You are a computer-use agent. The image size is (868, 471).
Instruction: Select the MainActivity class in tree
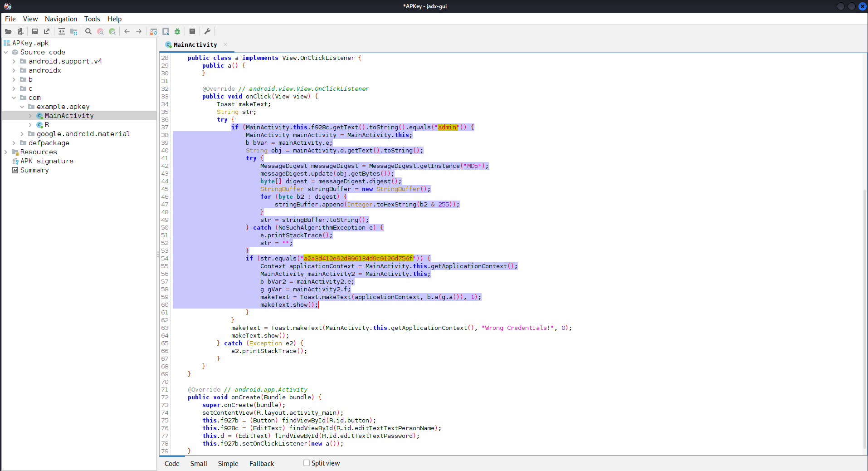[69, 116]
